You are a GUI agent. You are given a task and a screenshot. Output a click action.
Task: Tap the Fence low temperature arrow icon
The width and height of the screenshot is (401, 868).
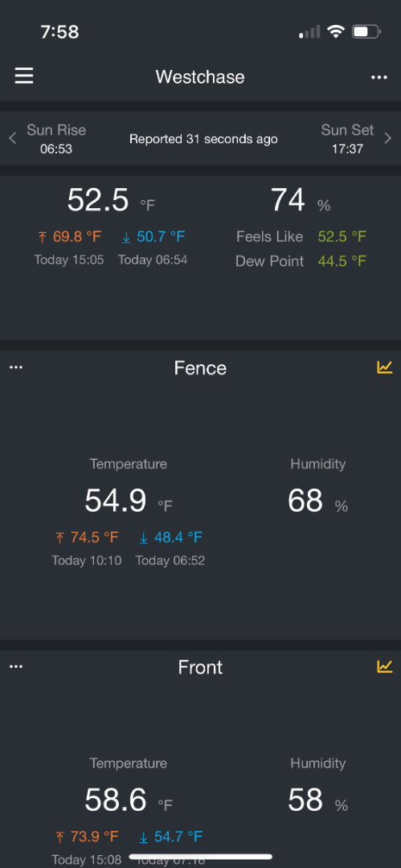point(144,538)
